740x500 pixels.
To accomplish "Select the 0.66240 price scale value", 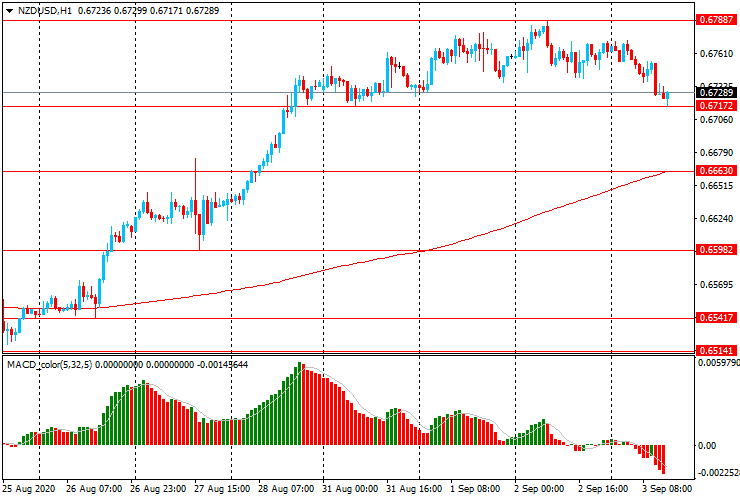I will coord(716,219).
